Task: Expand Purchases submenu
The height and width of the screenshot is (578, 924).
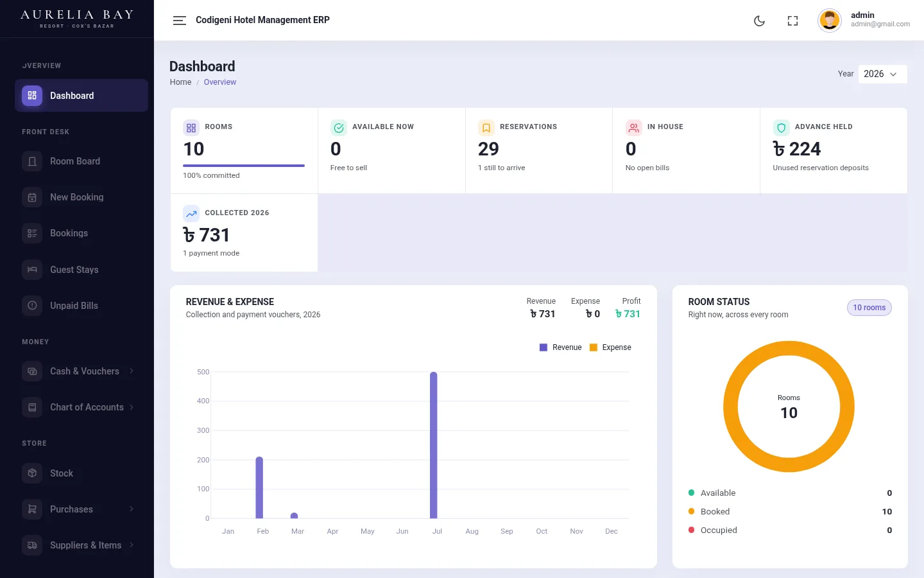Action: click(81, 509)
